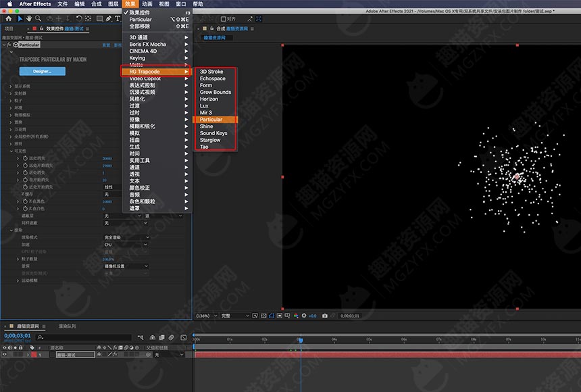Click the 0;00;03;01 current time display
The height and width of the screenshot is (392, 581).
(x=18, y=336)
